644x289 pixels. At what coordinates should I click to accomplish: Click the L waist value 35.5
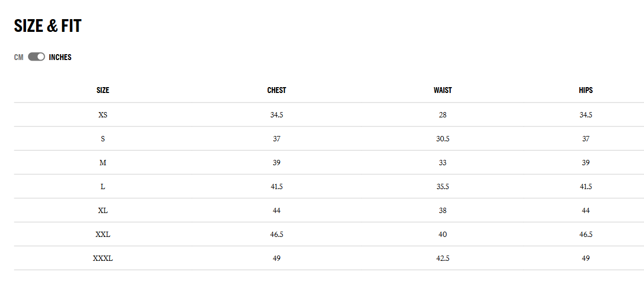pos(443,186)
